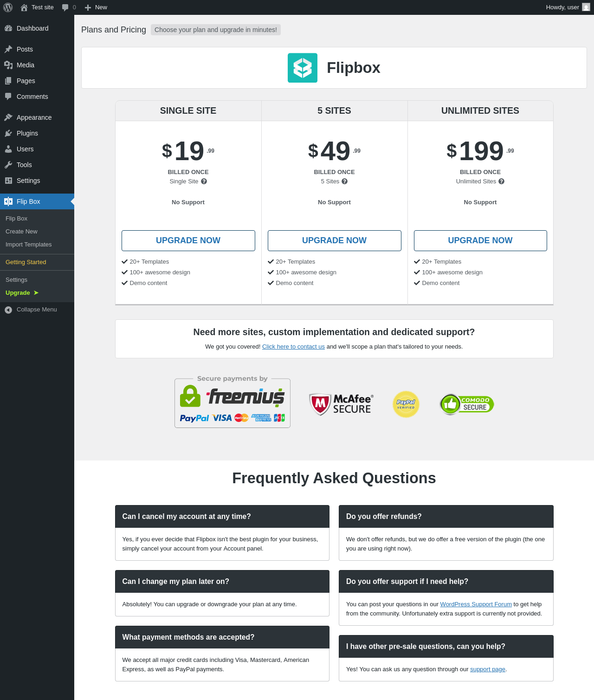Click the 5 Sites help question mark
The image size is (594, 700).
344,181
